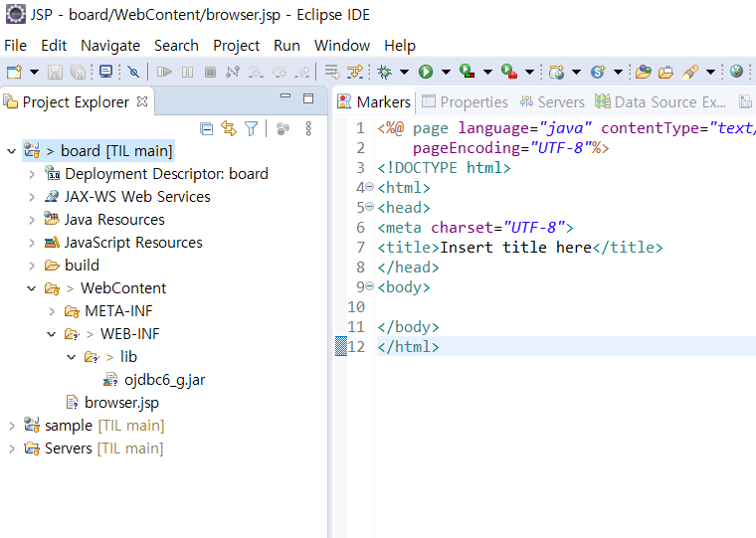Open the Run menu
The image size is (756, 538).
[x=286, y=46]
